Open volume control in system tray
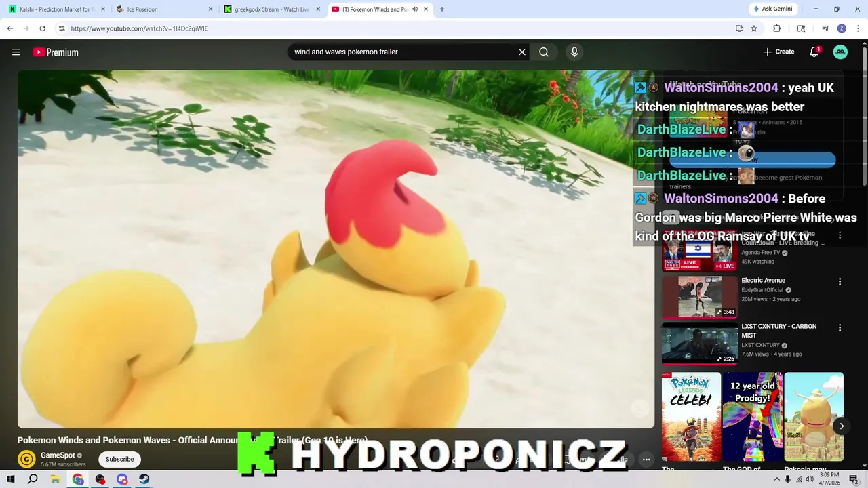This screenshot has height=488, width=868. (x=810, y=479)
